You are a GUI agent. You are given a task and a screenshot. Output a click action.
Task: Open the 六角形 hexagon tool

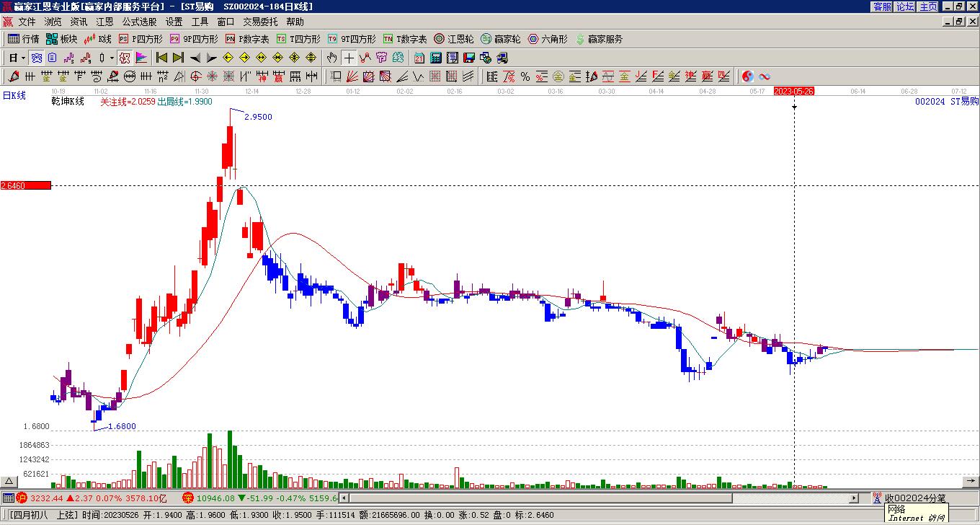(x=548, y=39)
